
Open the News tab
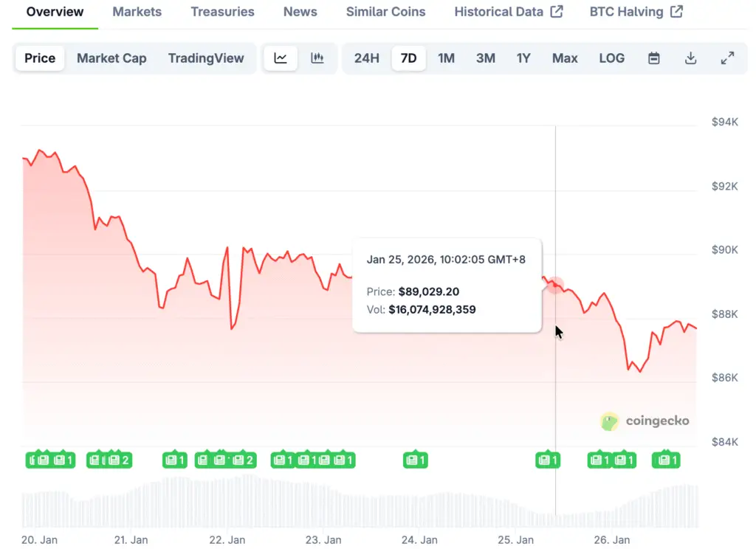click(300, 12)
